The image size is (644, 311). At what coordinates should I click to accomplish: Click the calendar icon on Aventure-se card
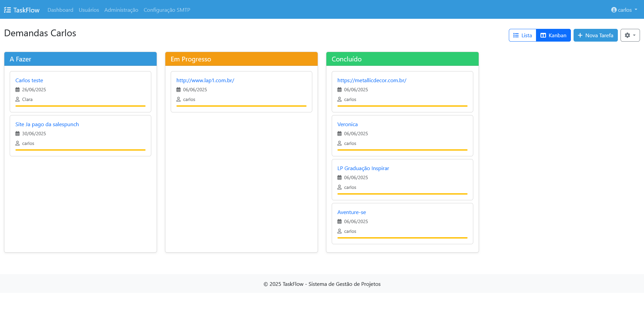(x=339, y=221)
